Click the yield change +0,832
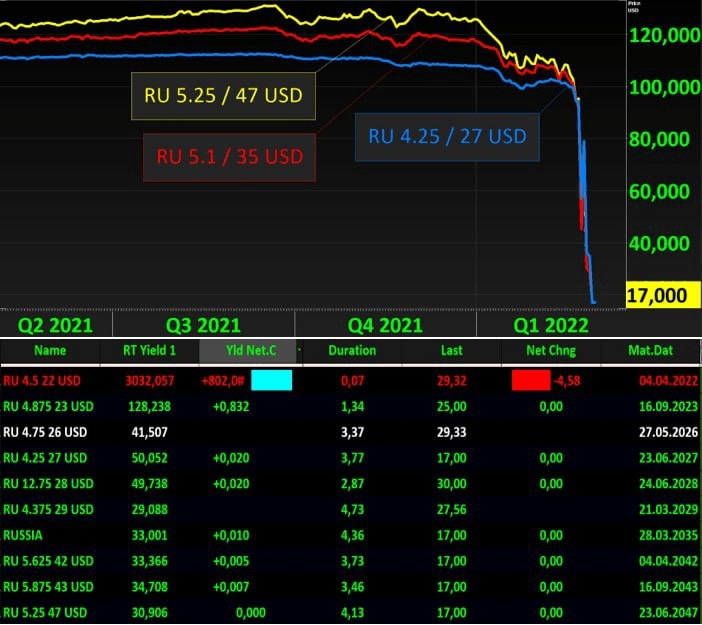702x625 pixels. [x=231, y=407]
